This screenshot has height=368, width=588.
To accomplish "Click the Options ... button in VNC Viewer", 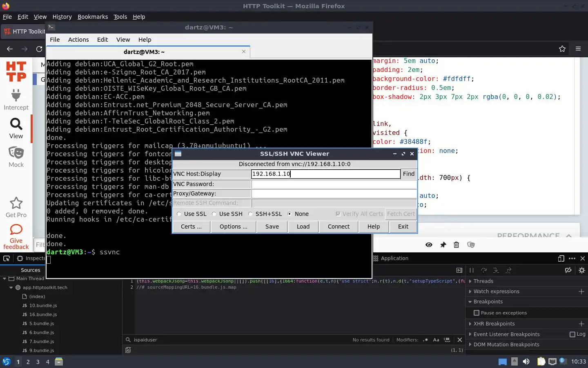I will [x=233, y=227].
